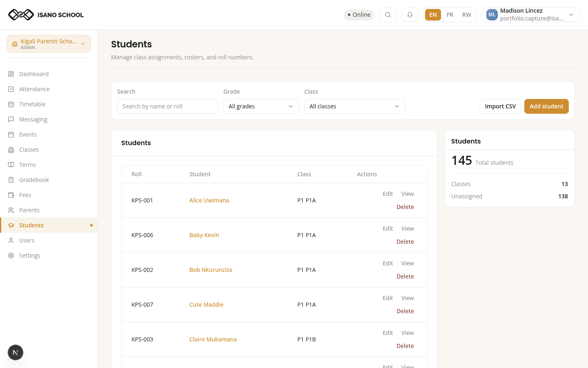Click roll number KPS-003

tap(142, 339)
